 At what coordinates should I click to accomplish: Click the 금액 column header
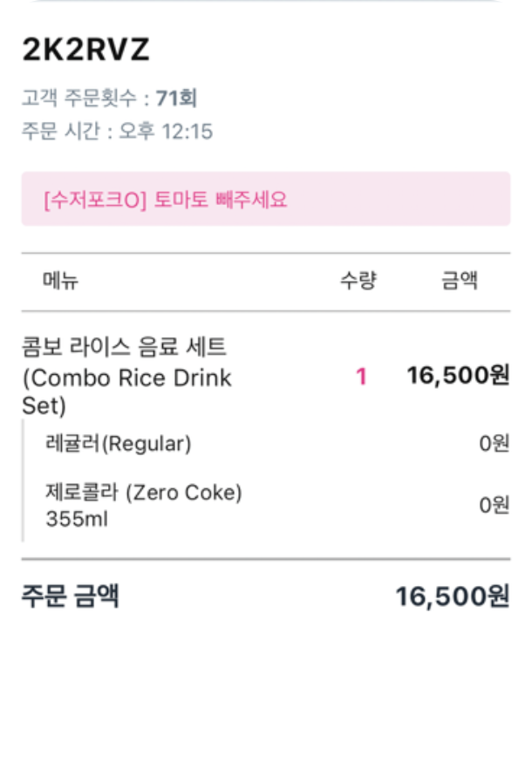coord(460,281)
